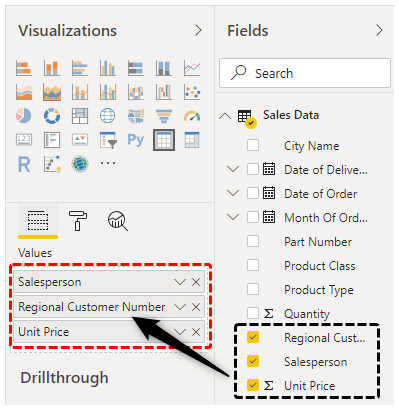Click the Sales Data table name
Screen dimensions: 399x410
(291, 115)
